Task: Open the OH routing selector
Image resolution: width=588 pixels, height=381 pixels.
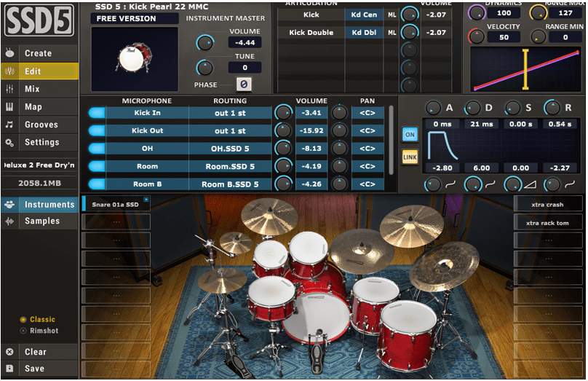Action: pos(230,149)
